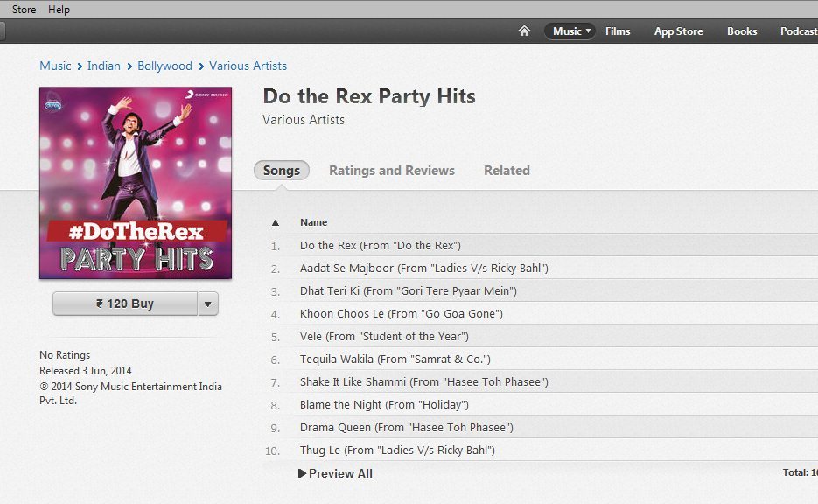Screen dimensions: 818x504
Task: Click the DoTheRex Party Hits album cover
Action: (136, 183)
